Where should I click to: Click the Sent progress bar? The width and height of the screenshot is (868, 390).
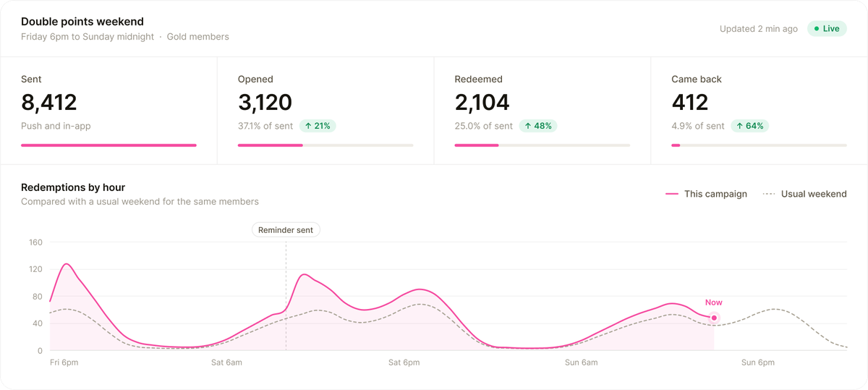109,145
